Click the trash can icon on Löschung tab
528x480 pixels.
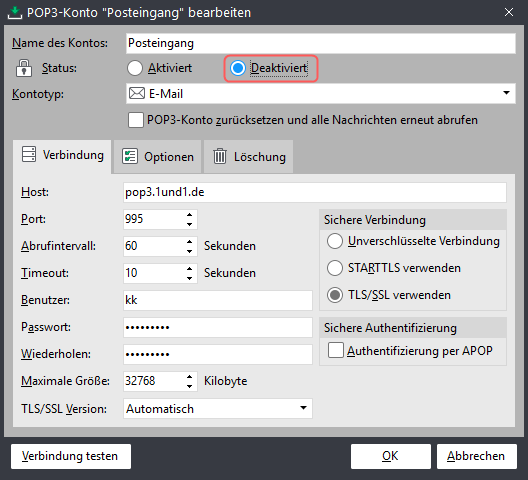pos(220,156)
